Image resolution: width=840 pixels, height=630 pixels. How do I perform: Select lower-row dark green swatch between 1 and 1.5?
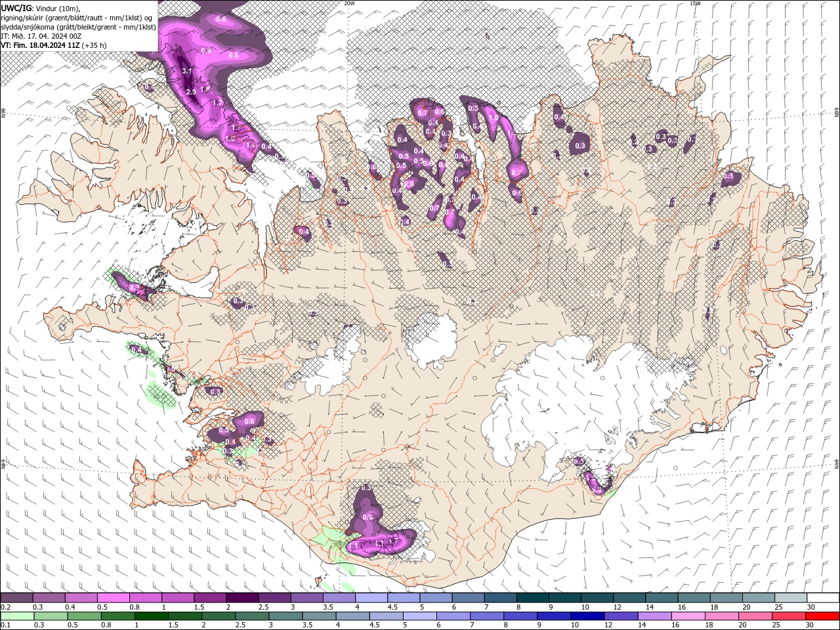tap(152, 616)
